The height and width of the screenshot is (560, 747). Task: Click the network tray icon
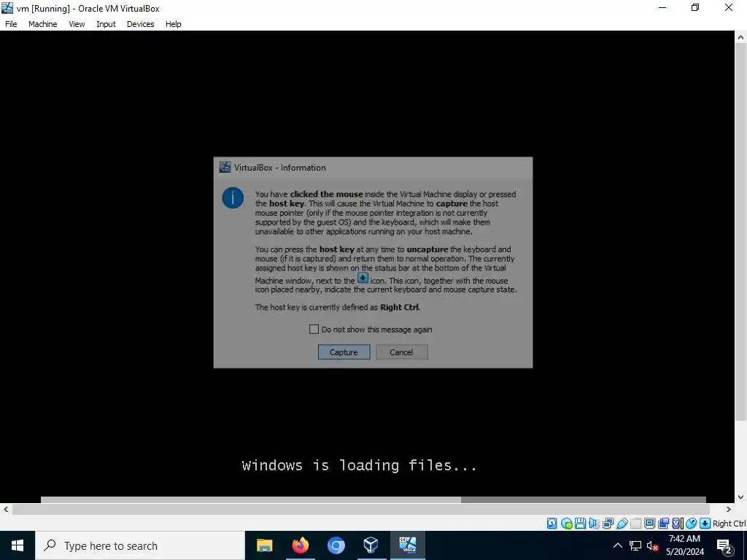tap(635, 545)
